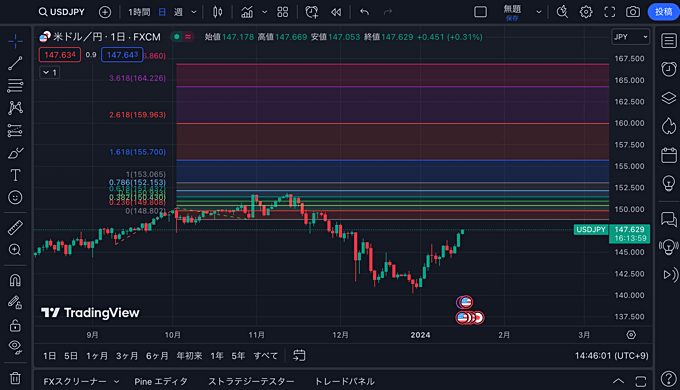Select the trend line drawing tool
The image size is (680, 390).
[15, 63]
